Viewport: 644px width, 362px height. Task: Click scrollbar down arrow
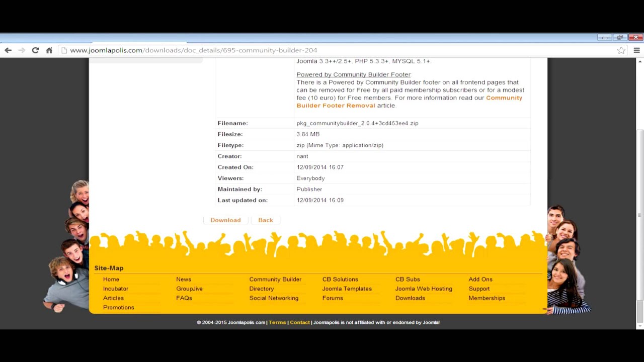point(640,326)
